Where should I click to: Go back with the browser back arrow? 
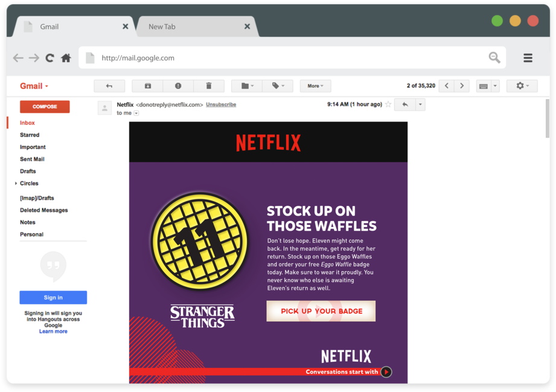click(x=18, y=58)
